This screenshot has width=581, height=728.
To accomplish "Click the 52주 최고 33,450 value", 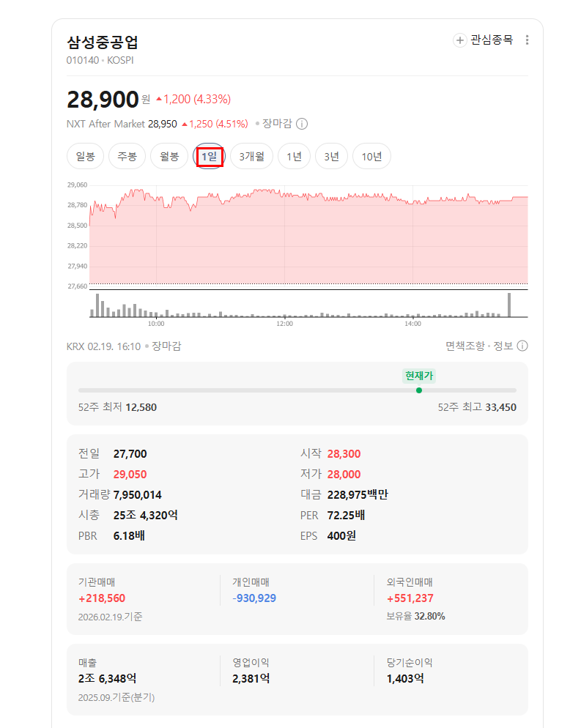I will (x=500, y=407).
